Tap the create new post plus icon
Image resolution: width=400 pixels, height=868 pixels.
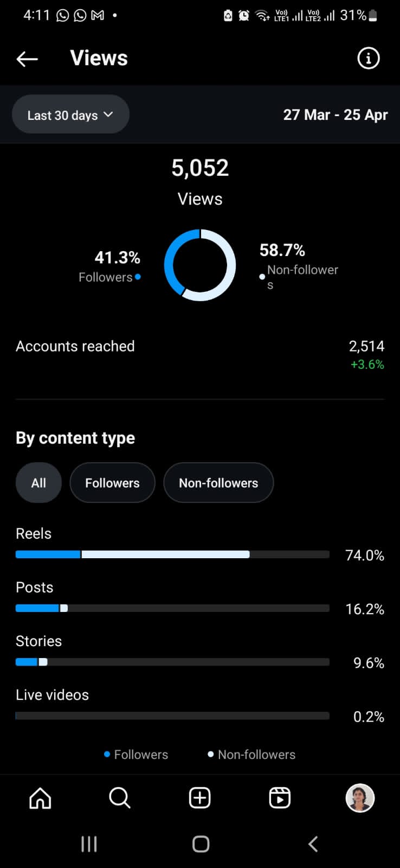(199, 798)
